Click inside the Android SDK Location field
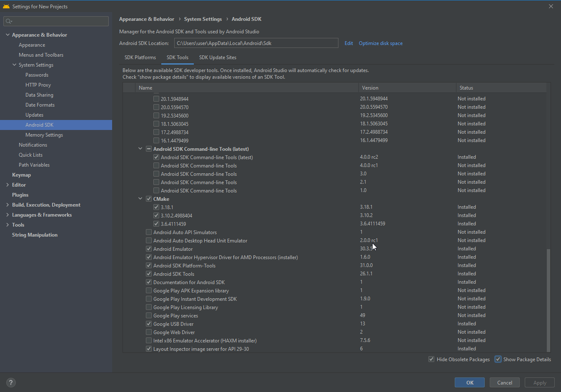Image resolution: width=561 pixels, height=392 pixels. [x=256, y=43]
